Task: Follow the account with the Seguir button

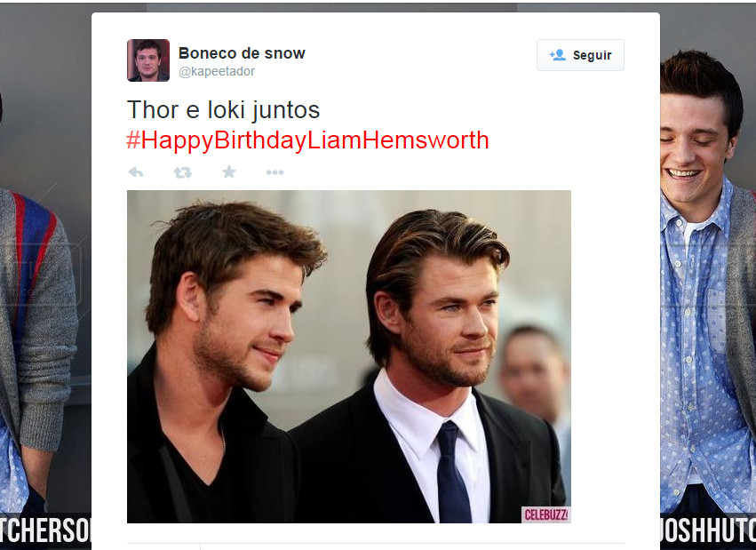Action: 580,55
